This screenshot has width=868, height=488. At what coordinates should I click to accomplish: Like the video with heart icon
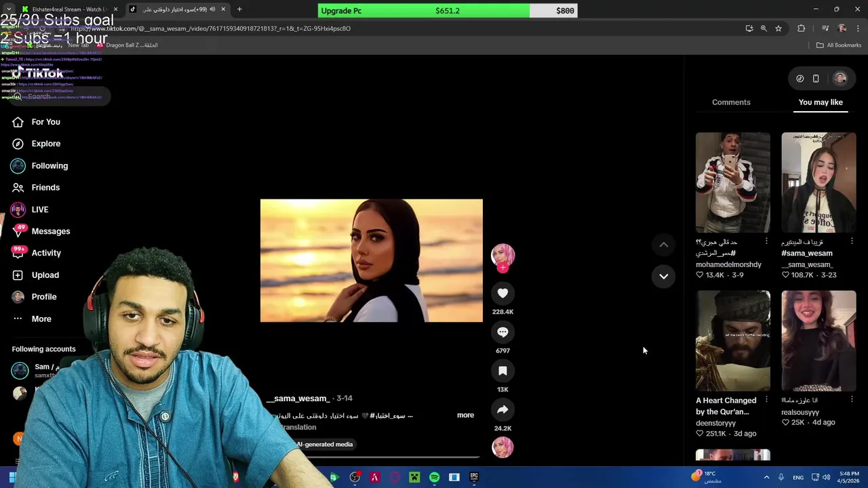pos(502,293)
